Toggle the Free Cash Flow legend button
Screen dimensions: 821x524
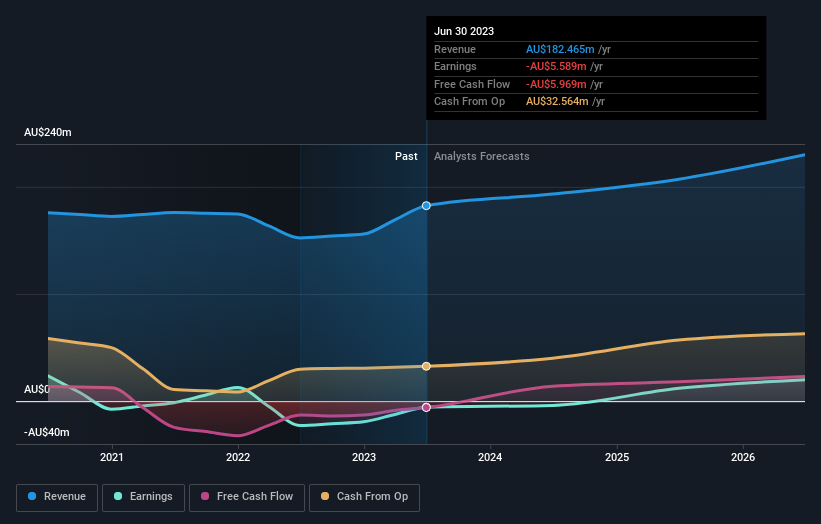click(x=247, y=497)
